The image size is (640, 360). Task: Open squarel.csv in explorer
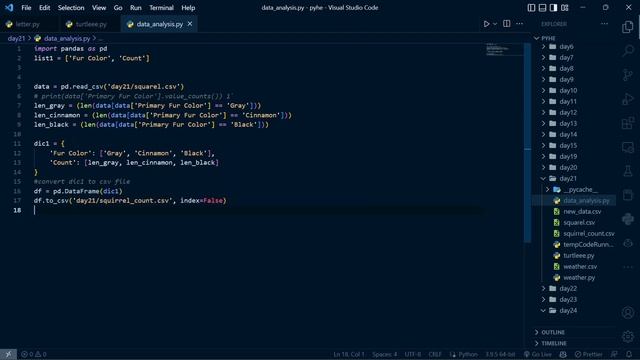[x=579, y=222]
